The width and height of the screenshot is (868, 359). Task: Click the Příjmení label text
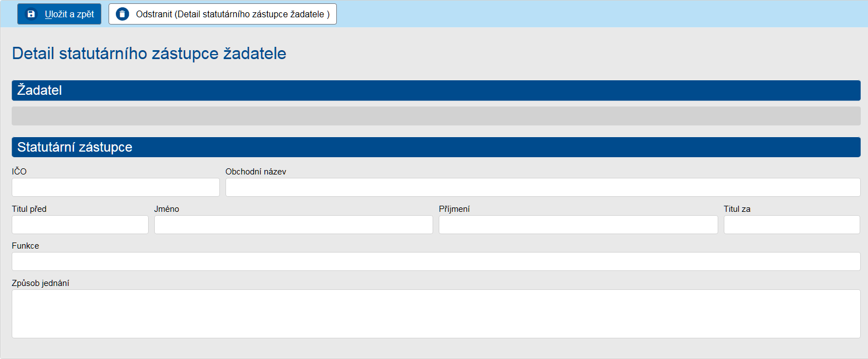click(x=453, y=208)
